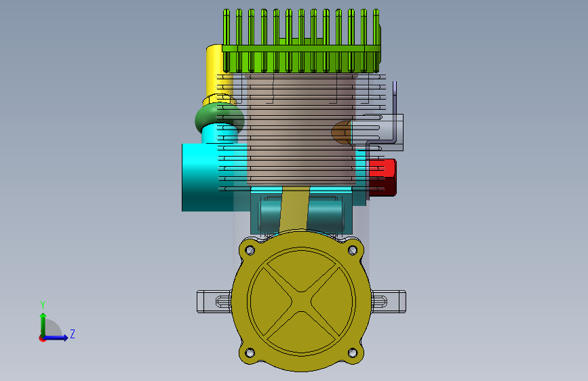The image size is (588, 381).
Task: Select the right slotted mounting lug
Action: tap(389, 301)
